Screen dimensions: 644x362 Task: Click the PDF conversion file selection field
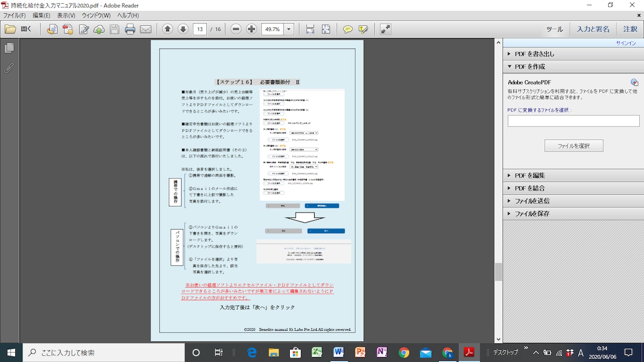(573, 121)
